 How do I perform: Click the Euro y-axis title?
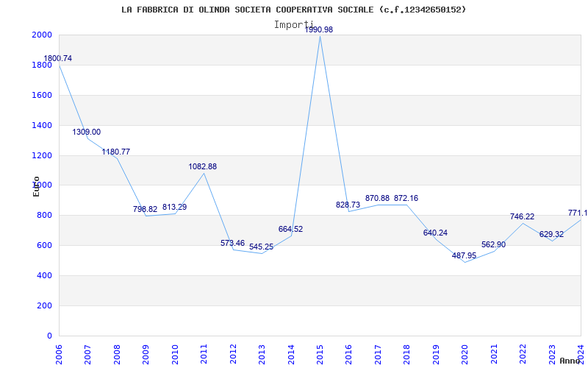click(x=36, y=186)
